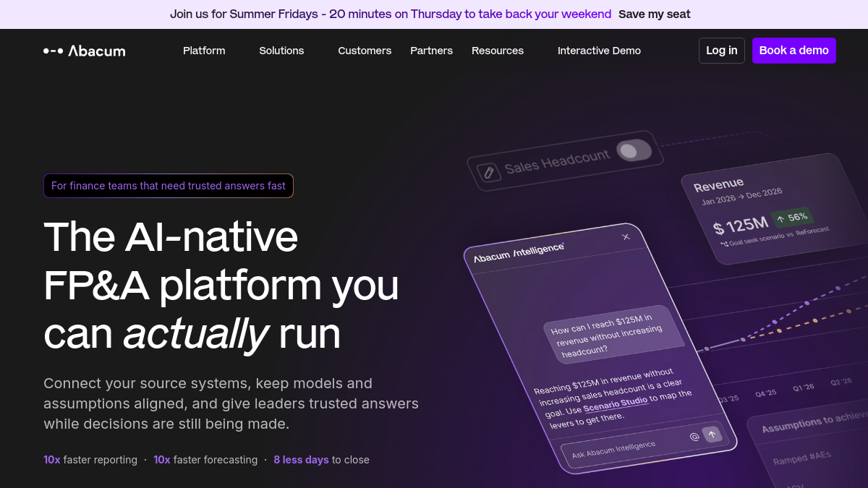Open the Solutions menu

281,51
